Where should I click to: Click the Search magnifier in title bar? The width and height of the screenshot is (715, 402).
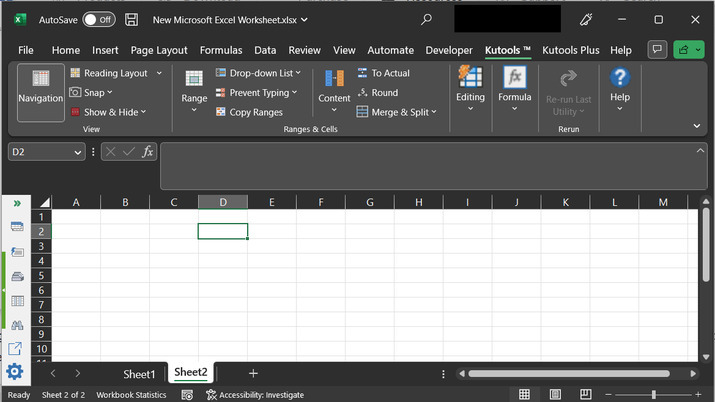427,19
